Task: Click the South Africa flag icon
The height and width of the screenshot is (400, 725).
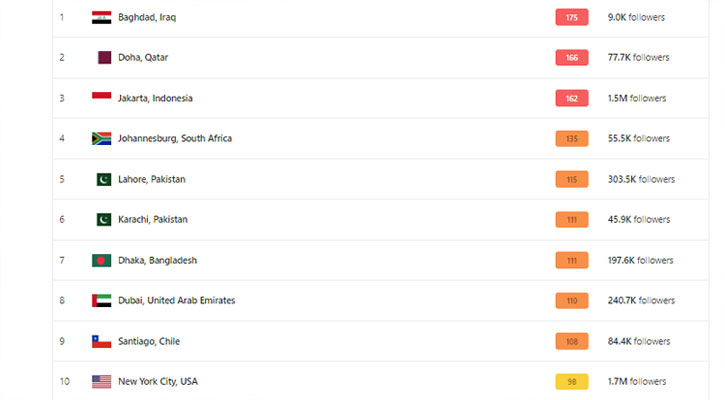Action: click(x=101, y=138)
